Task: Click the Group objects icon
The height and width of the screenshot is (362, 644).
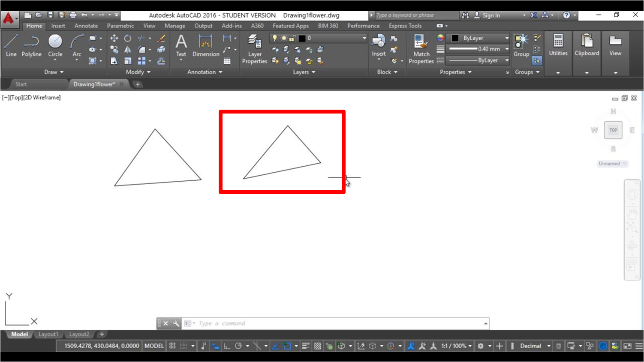Action: [x=521, y=45]
